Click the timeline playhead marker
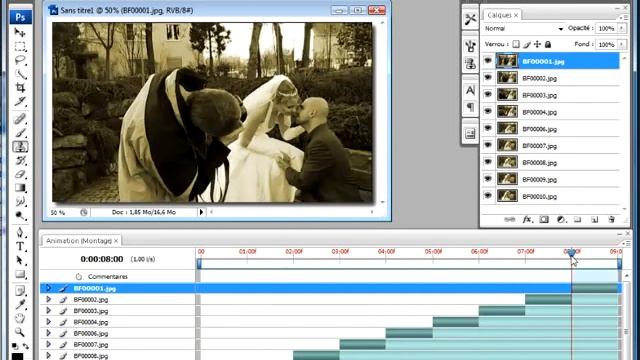Image resolution: width=640 pixels, height=360 pixels. (x=571, y=253)
